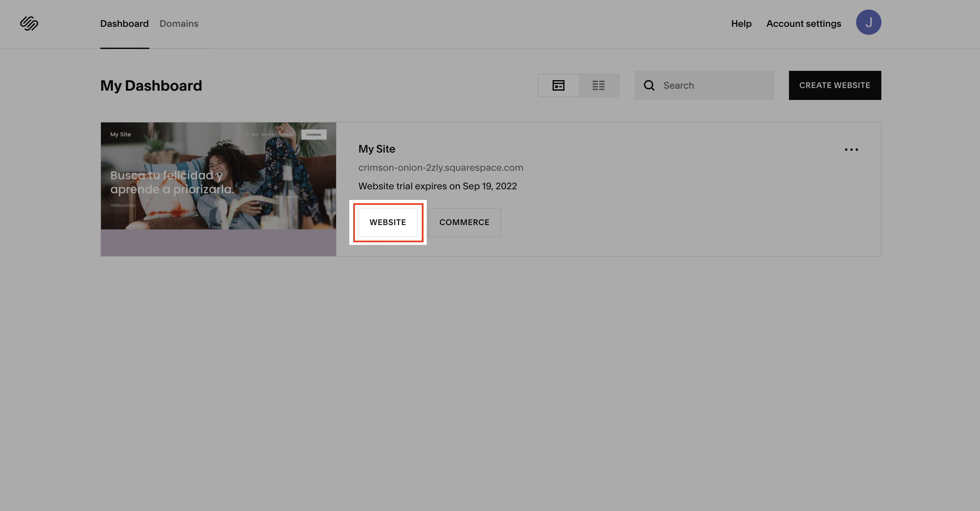Click Comenzar button in site preview
Viewport: 980px width, 511px height.
(314, 134)
